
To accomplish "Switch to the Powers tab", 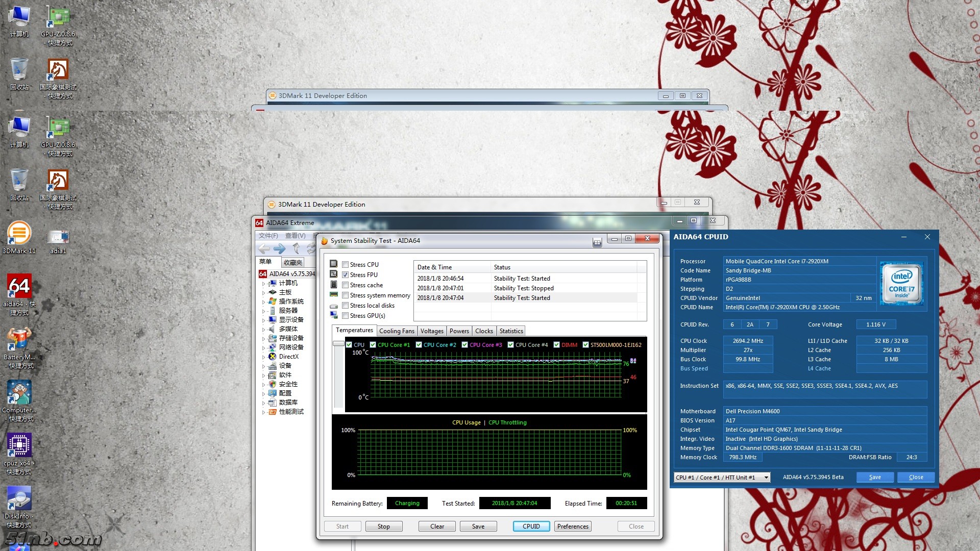I will click(x=459, y=331).
